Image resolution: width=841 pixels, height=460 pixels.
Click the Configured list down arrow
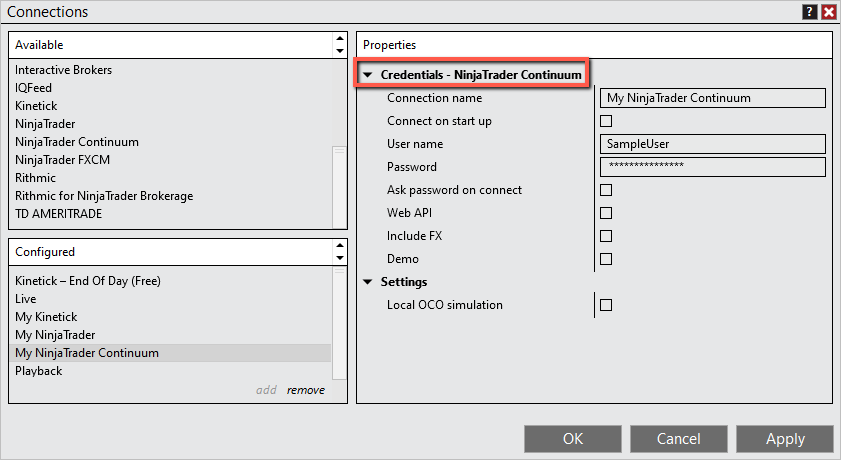tap(340, 258)
